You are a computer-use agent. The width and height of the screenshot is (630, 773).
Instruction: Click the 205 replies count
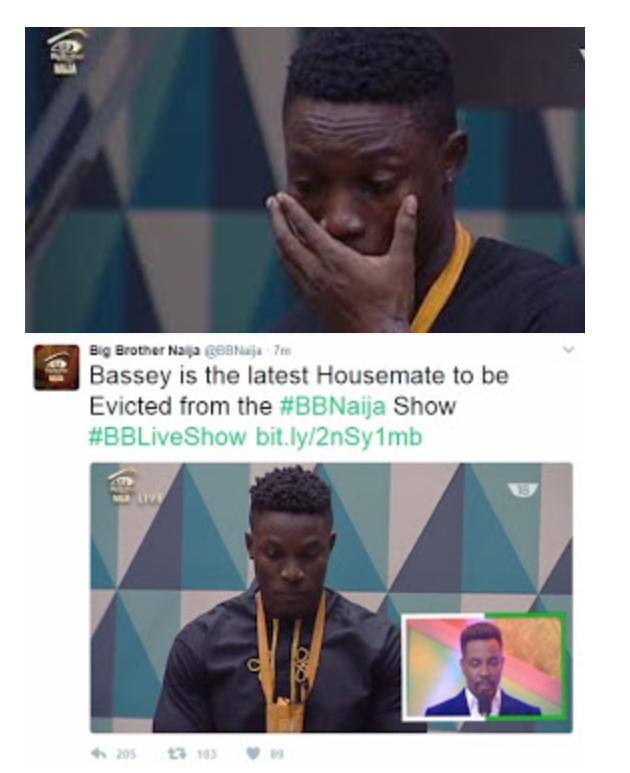coord(126,754)
